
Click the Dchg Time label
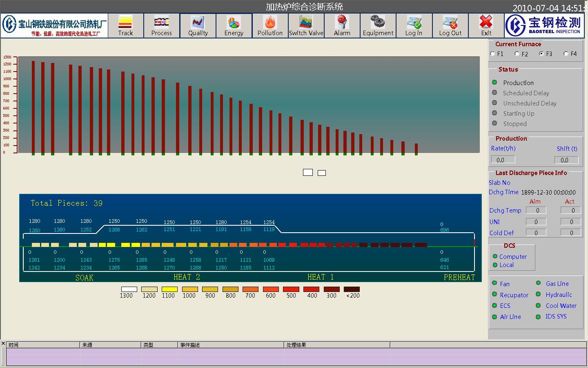click(503, 192)
